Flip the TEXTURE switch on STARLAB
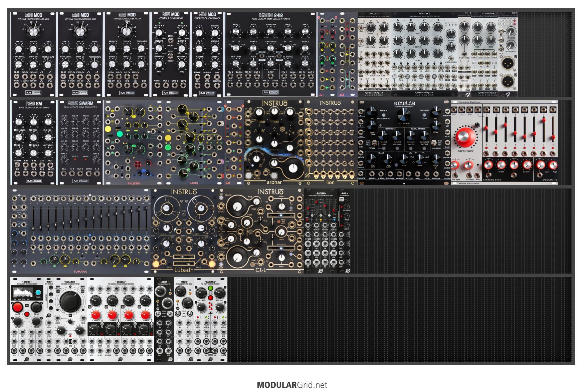Image resolution: width=585 pixels, height=392 pixels. tap(375, 143)
